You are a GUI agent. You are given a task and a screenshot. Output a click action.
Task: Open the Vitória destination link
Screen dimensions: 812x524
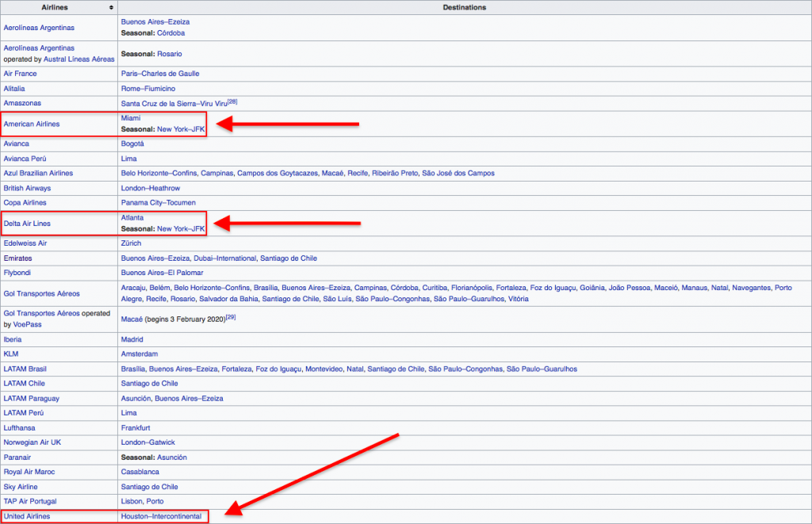click(x=519, y=299)
